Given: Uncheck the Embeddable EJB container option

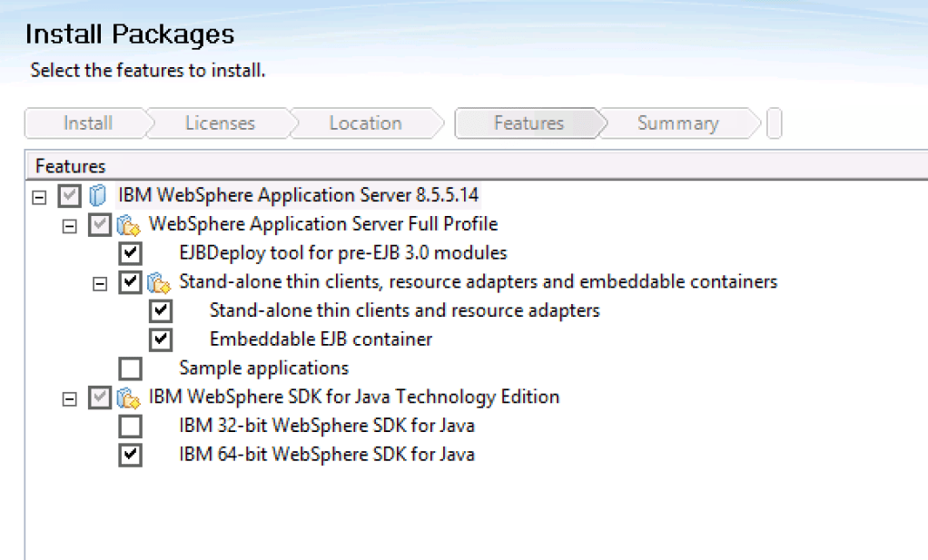Looking at the screenshot, I should pyautogui.click(x=161, y=339).
